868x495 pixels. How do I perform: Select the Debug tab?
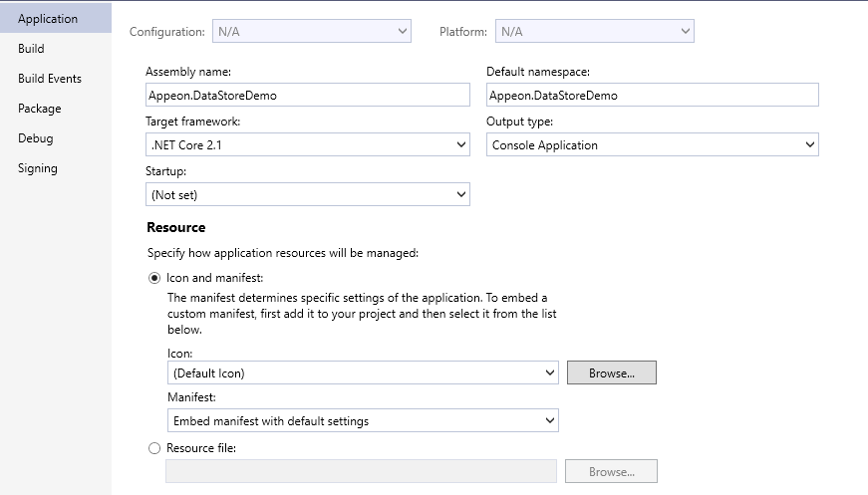pyautogui.click(x=36, y=138)
